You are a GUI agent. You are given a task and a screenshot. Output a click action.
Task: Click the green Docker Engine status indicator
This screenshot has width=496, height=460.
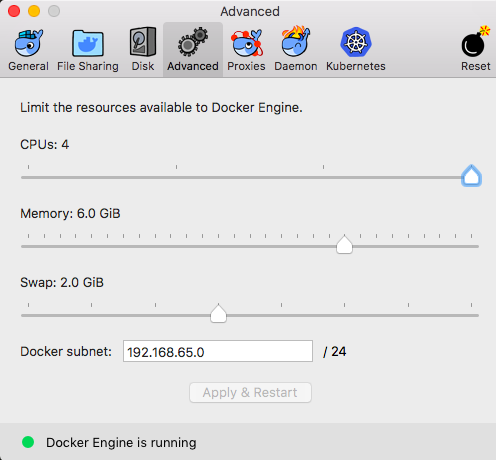pyautogui.click(x=28, y=442)
